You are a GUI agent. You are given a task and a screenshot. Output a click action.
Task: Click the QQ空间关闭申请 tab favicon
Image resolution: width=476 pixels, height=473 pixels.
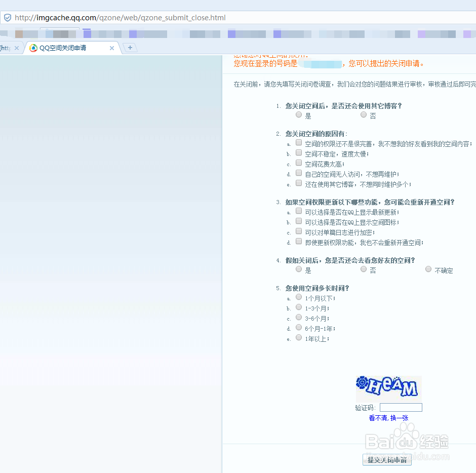pos(33,48)
